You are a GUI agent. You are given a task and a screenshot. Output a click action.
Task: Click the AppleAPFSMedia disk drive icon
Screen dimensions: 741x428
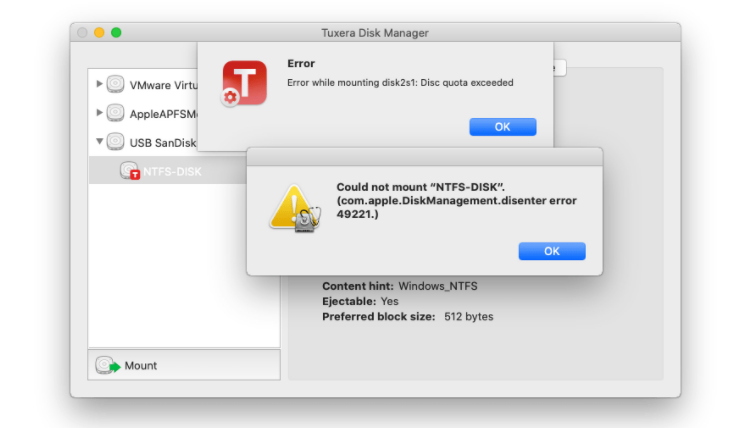point(116,113)
